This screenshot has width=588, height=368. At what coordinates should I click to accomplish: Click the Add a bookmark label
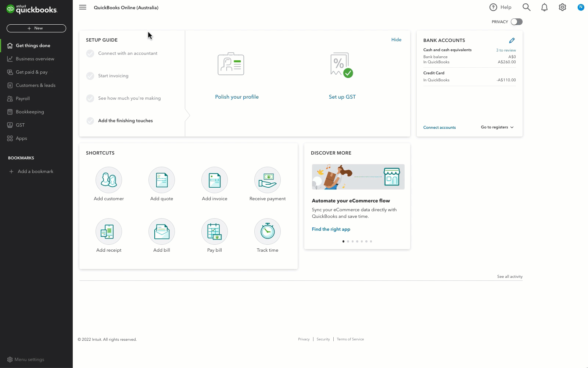tap(36, 171)
